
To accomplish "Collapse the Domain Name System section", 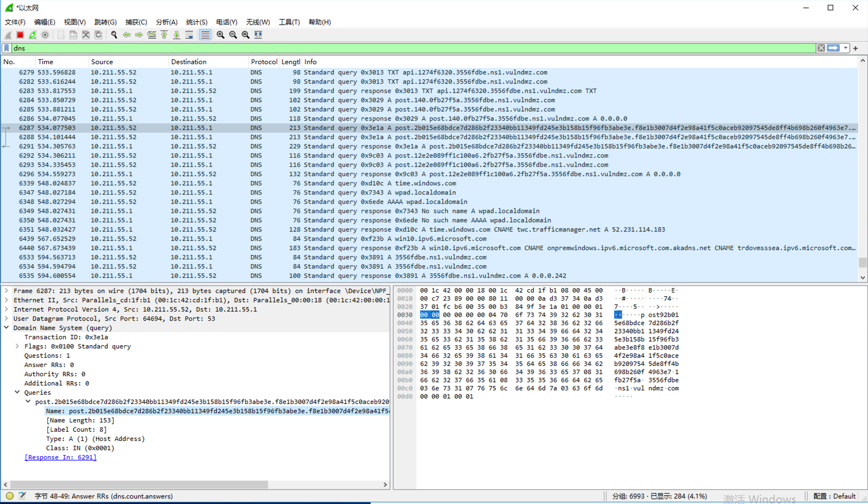I will pyautogui.click(x=6, y=328).
